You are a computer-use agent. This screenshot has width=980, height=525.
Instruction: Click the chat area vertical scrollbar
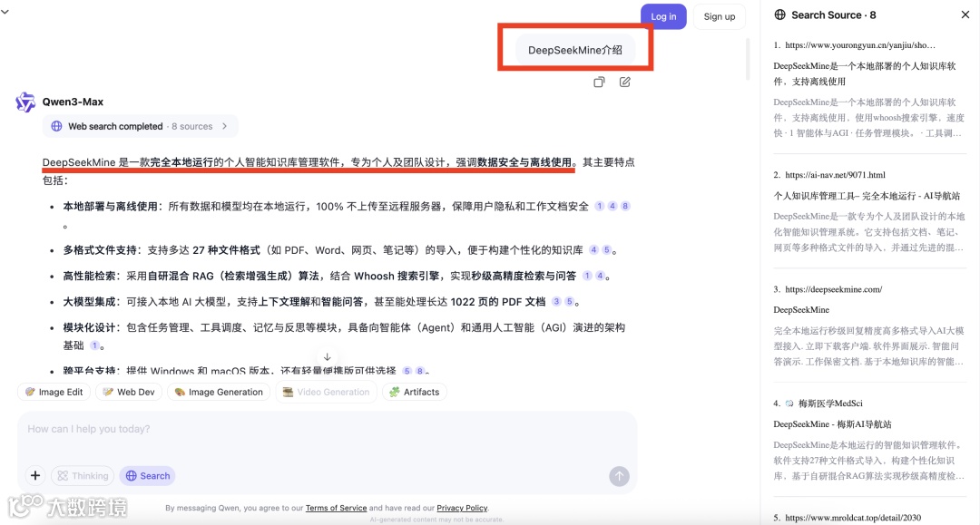(x=748, y=59)
